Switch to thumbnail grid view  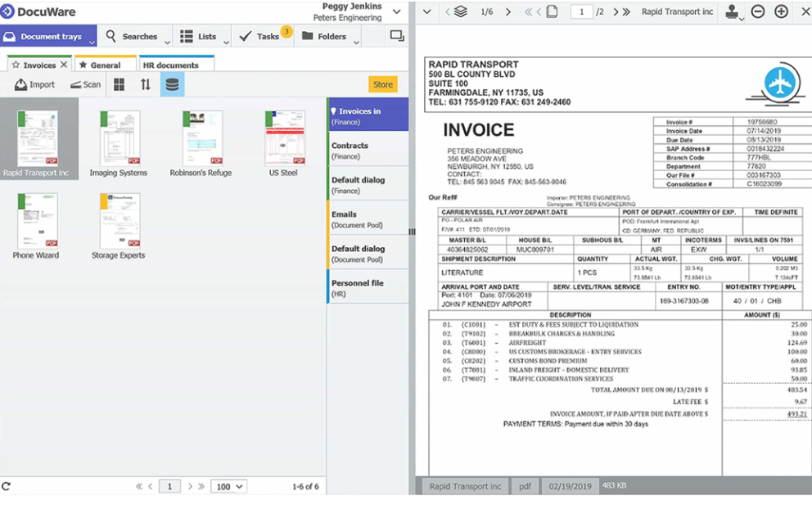point(120,84)
